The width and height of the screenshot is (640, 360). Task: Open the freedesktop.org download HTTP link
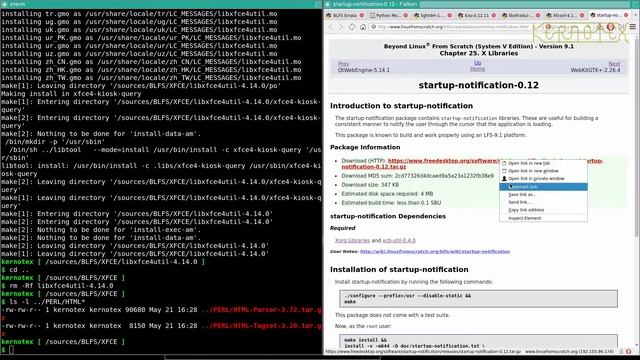point(443,161)
